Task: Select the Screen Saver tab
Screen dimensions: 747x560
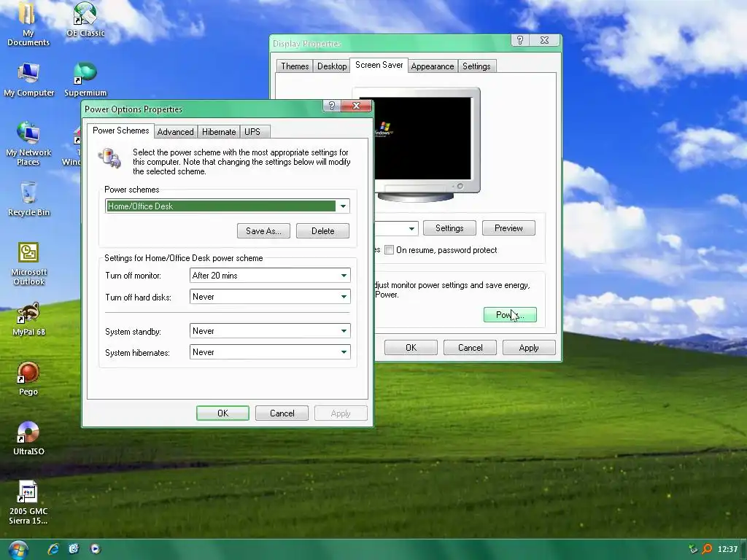Action: pos(379,65)
